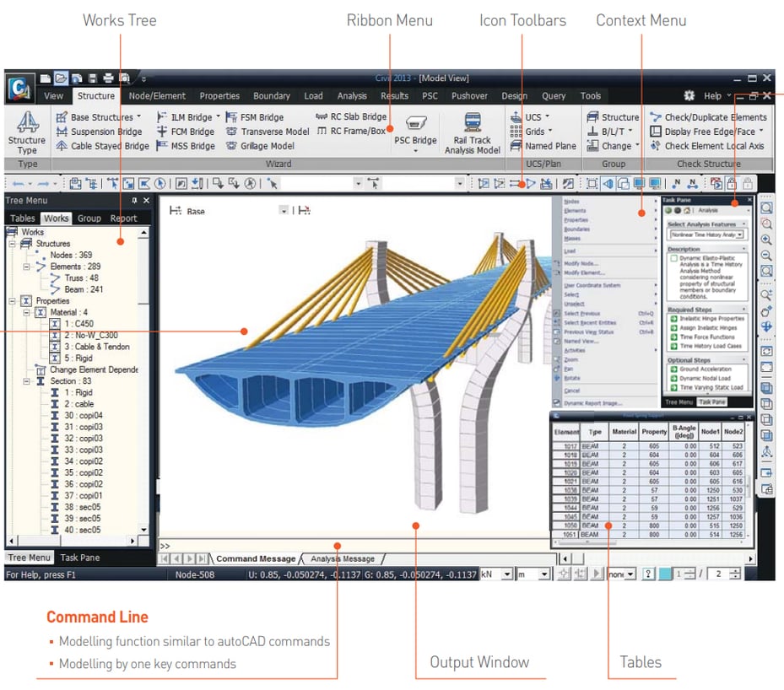Image resolution: width=784 pixels, height=690 pixels.
Task: Click the Rotate icon on right toolbar
Action: click(766, 326)
